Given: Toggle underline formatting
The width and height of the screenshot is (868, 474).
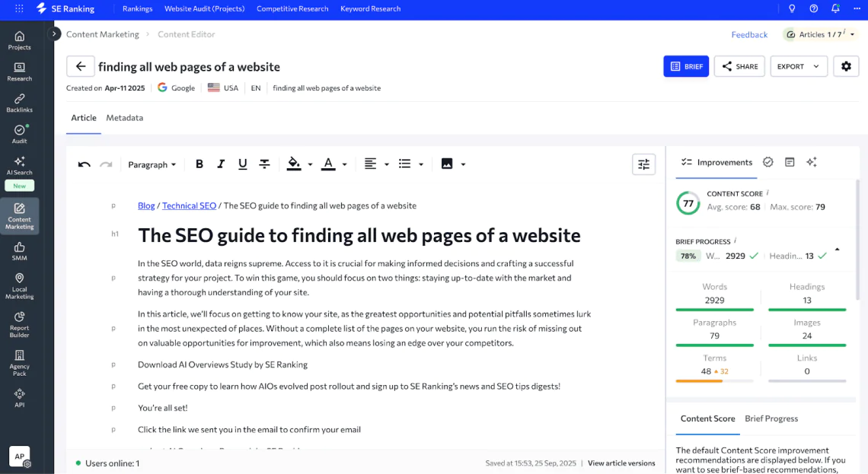Looking at the screenshot, I should pos(241,164).
